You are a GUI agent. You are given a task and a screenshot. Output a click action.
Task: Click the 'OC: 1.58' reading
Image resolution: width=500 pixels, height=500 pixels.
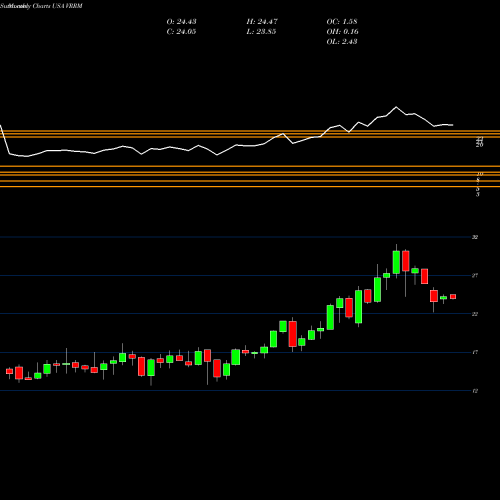(342, 22)
